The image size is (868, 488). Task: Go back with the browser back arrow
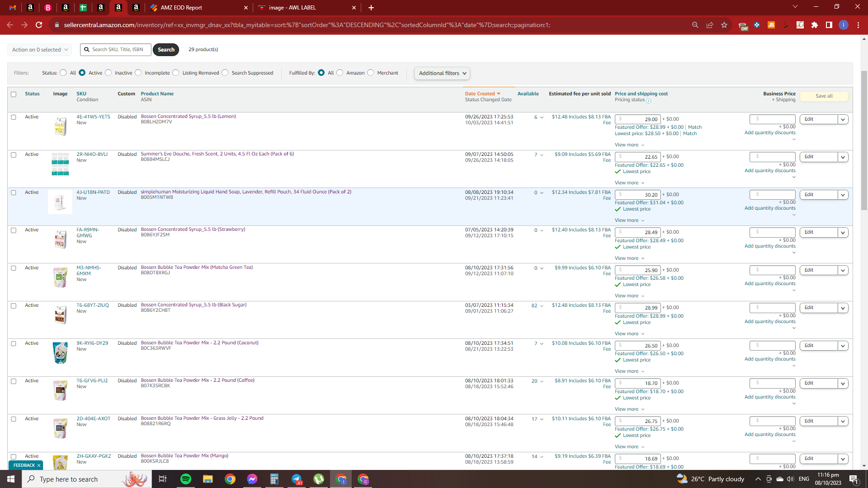(x=10, y=25)
